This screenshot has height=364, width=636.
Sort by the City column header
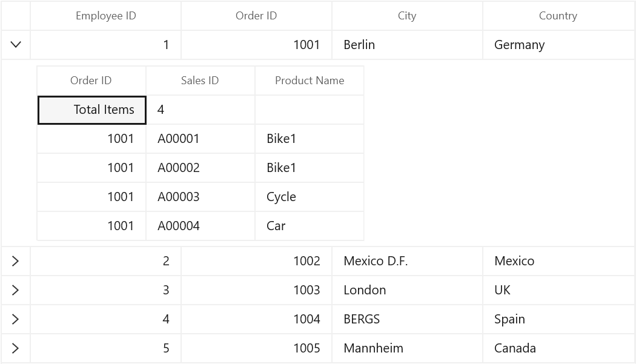click(407, 16)
